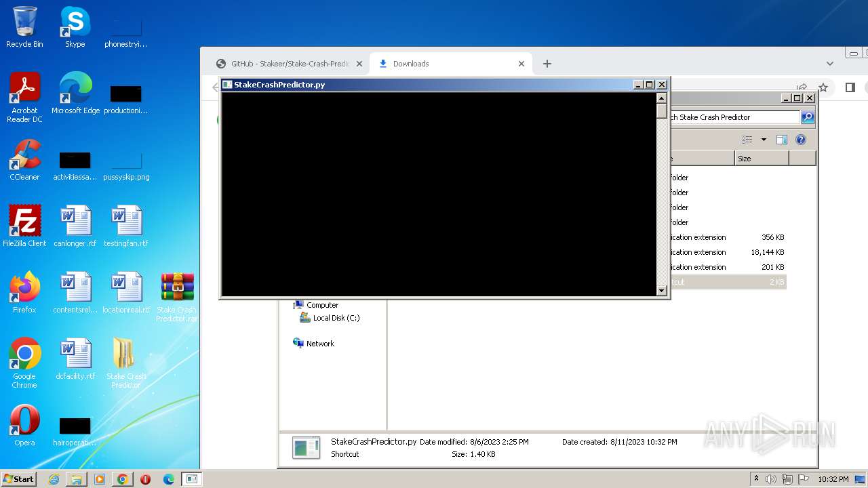Expand the view options dropdown arrow
Viewport: 868px width, 488px height.
click(764, 140)
